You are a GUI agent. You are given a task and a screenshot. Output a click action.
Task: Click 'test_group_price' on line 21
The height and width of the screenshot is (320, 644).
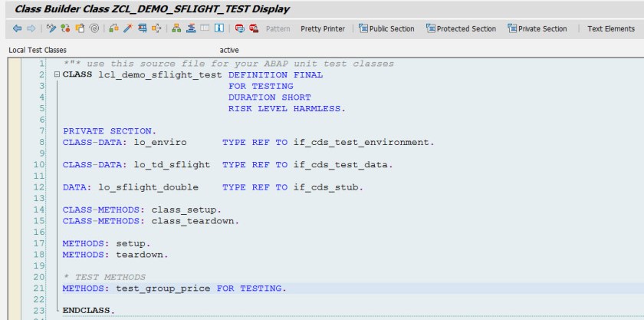[x=163, y=289]
